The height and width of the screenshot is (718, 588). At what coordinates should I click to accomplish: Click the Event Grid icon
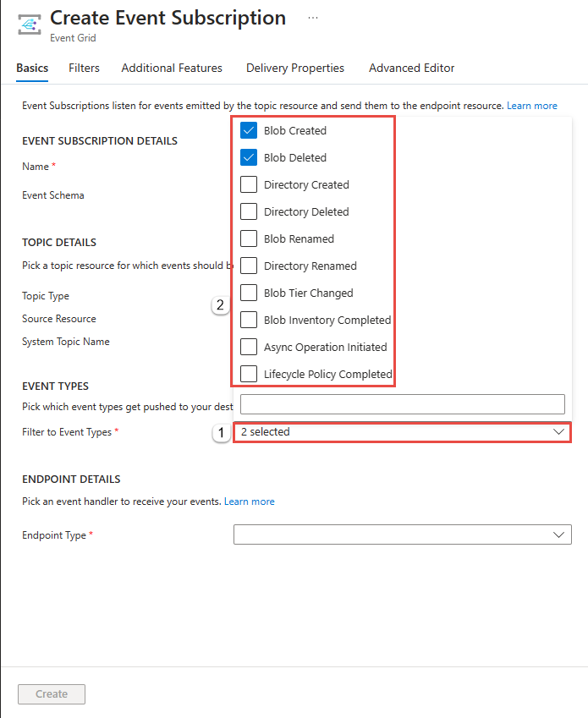click(x=30, y=25)
